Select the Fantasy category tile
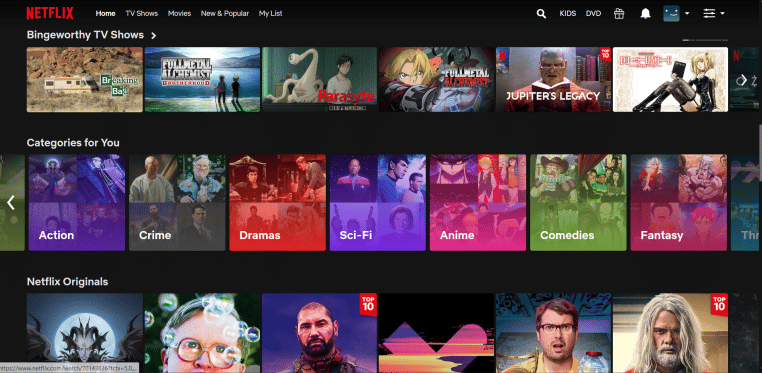The width and height of the screenshot is (762, 373). (x=678, y=203)
